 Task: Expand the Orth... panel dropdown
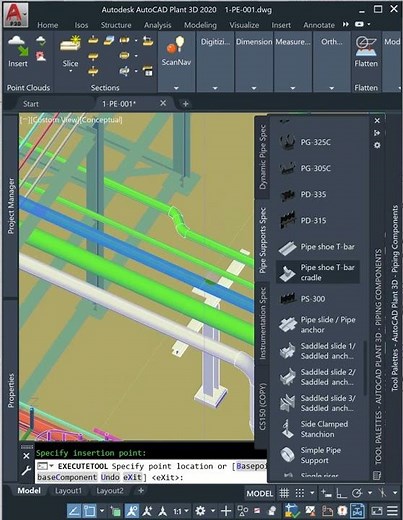tap(332, 88)
